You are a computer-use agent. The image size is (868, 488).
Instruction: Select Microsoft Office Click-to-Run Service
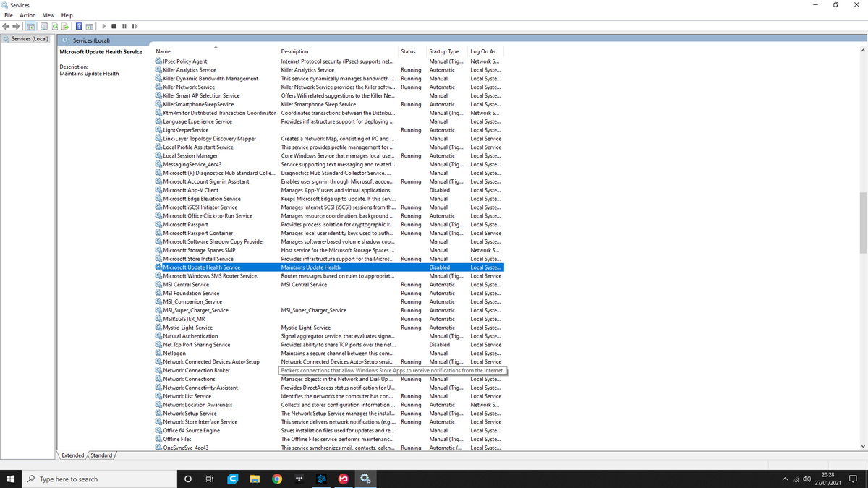click(x=329, y=216)
